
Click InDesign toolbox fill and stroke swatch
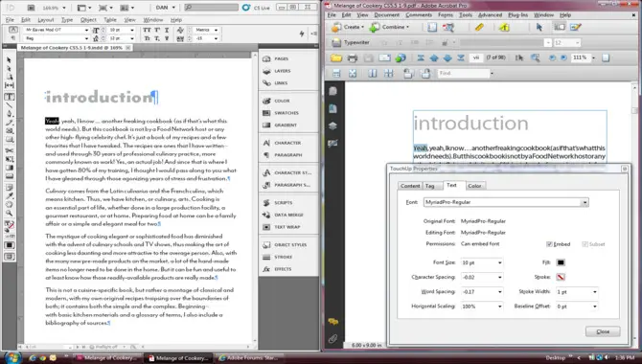(x=9, y=225)
